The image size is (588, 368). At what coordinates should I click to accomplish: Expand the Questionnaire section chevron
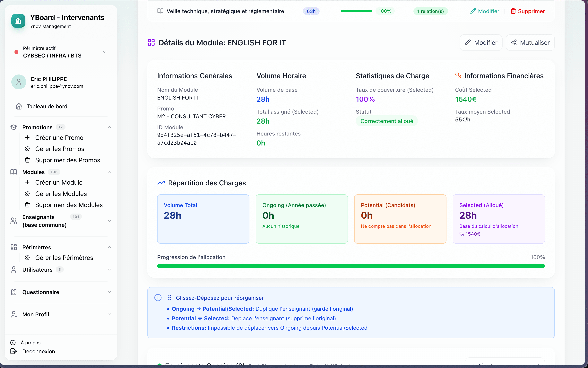tap(109, 292)
